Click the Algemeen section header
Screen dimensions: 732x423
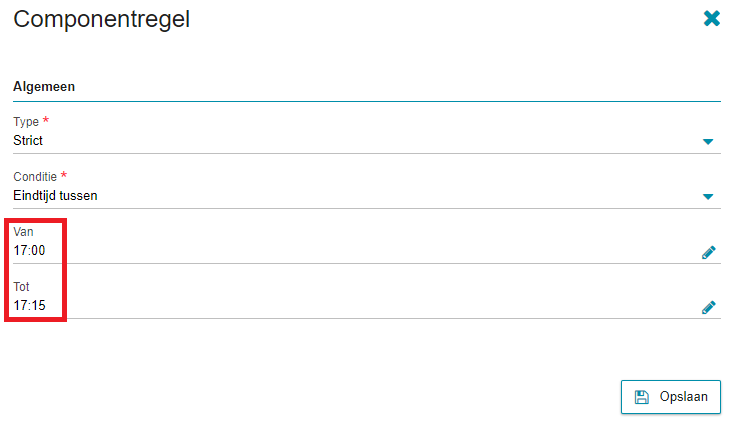click(x=44, y=87)
